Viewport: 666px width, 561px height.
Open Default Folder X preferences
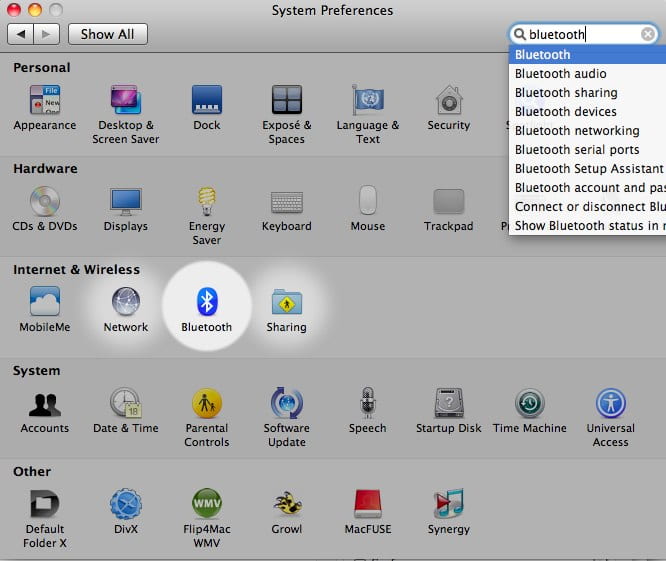pyautogui.click(x=45, y=519)
